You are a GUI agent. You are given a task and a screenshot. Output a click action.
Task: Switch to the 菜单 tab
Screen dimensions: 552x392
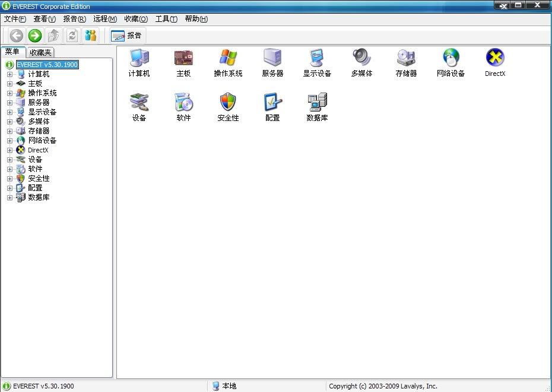12,52
